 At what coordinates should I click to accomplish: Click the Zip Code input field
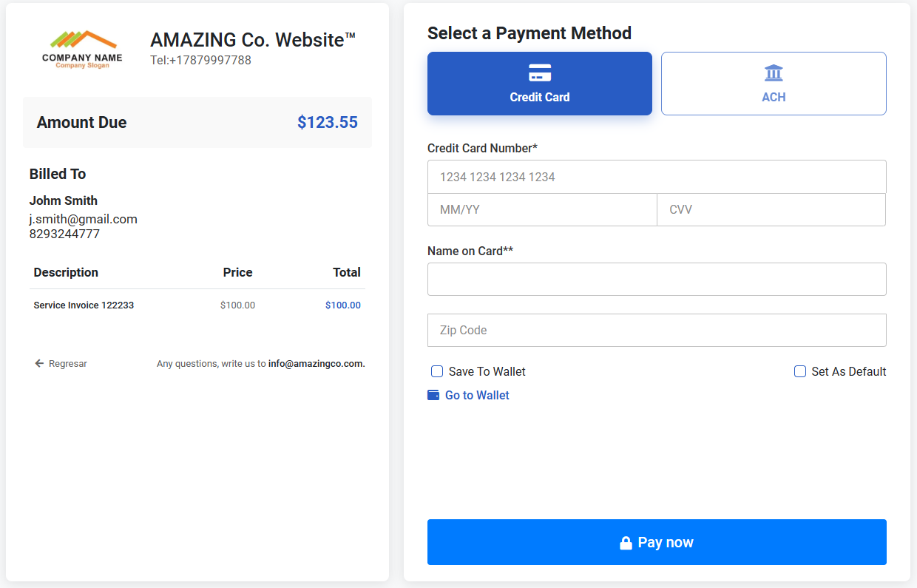[x=657, y=330]
